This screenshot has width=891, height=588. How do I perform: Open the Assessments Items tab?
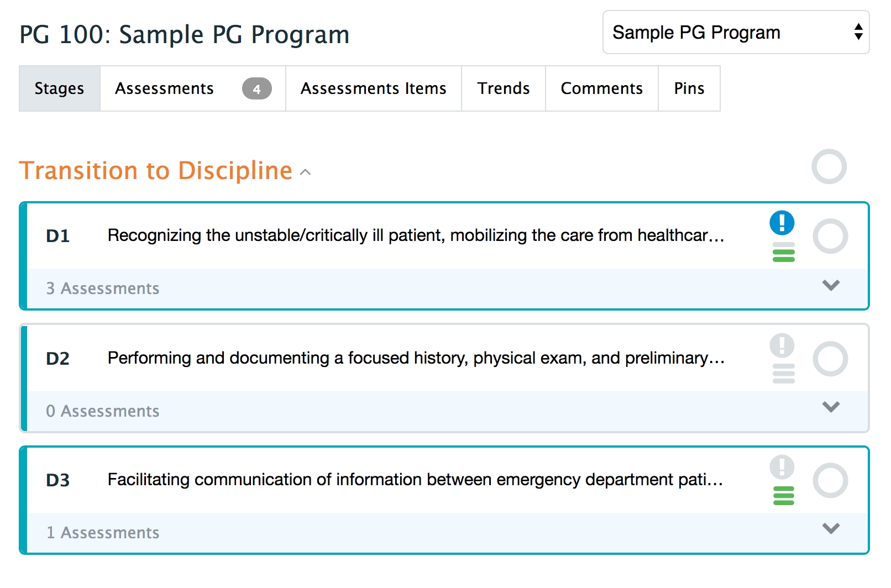pos(373,89)
